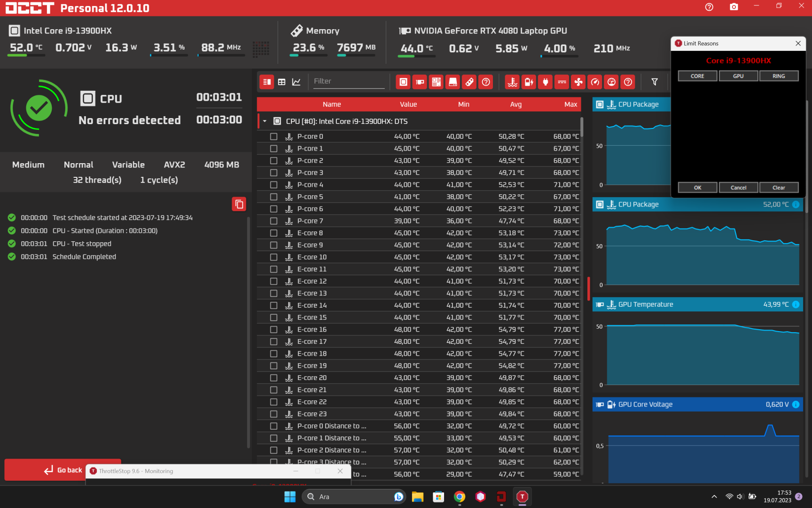
Task: Copy the test log to clipboard
Action: coord(239,204)
